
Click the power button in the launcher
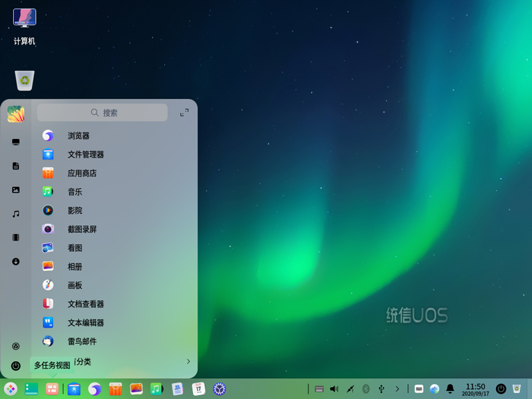point(15,362)
